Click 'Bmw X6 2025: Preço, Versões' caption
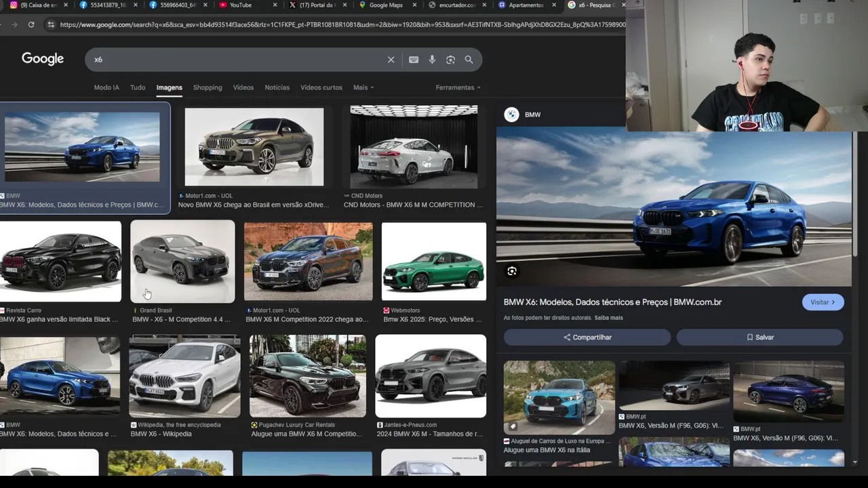This screenshot has width=868, height=488. coord(433,319)
